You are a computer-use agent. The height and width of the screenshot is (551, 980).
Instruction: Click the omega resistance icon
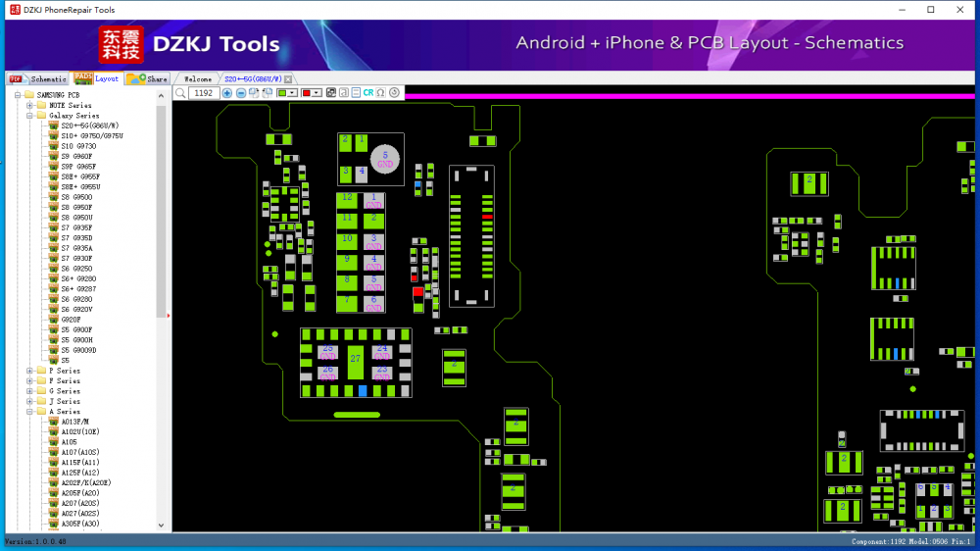pos(380,93)
